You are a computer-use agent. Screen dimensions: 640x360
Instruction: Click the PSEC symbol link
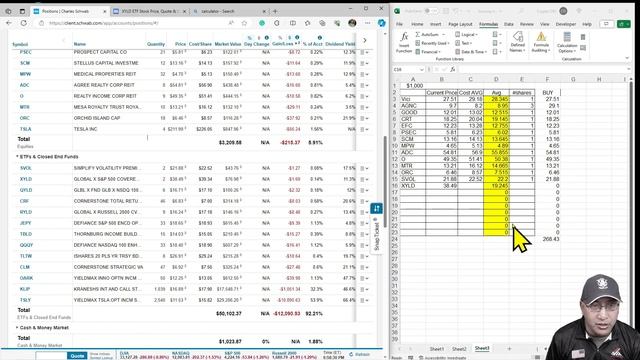tap(25, 52)
